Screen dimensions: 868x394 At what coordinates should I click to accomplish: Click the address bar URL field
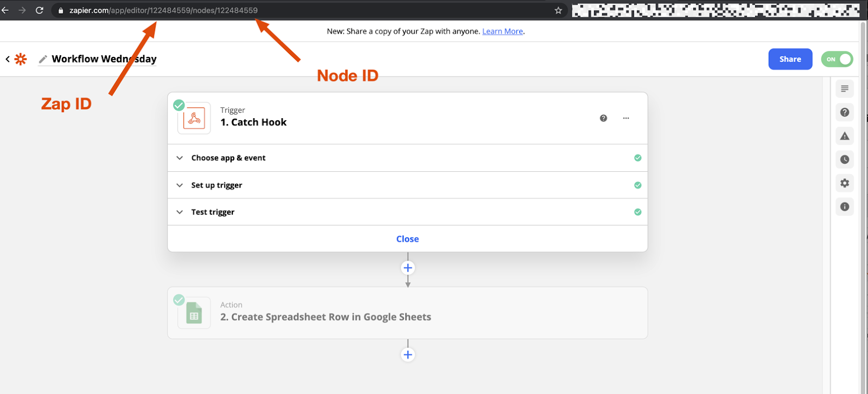(x=309, y=10)
